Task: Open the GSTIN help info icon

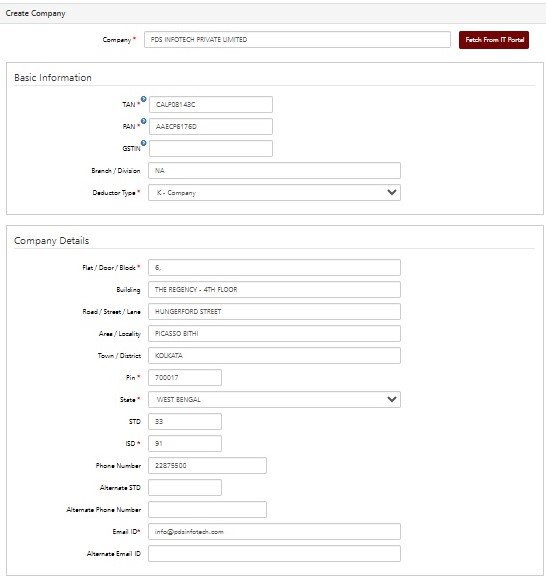Action: (x=144, y=143)
